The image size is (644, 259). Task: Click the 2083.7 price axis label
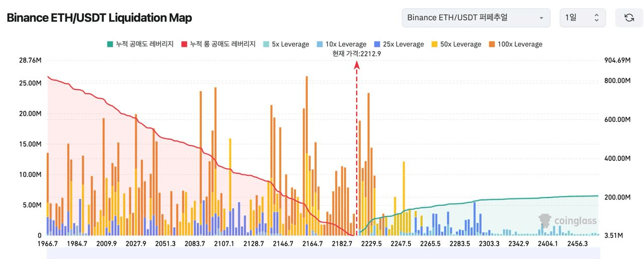195,244
